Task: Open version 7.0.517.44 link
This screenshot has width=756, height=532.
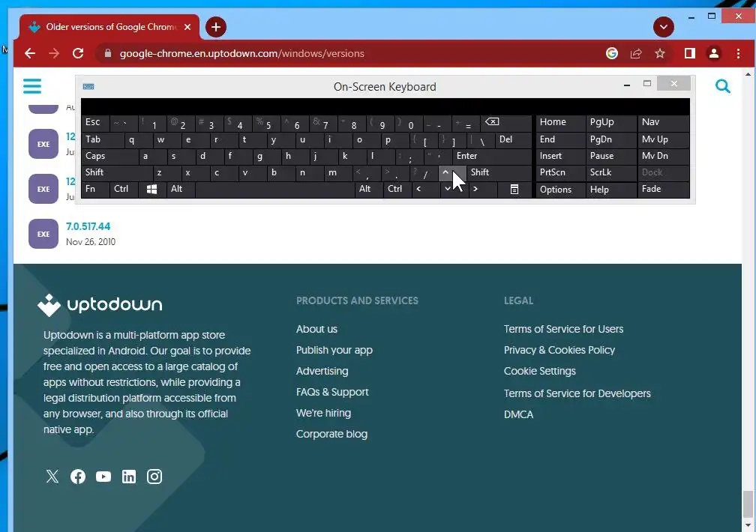Action: [88, 226]
